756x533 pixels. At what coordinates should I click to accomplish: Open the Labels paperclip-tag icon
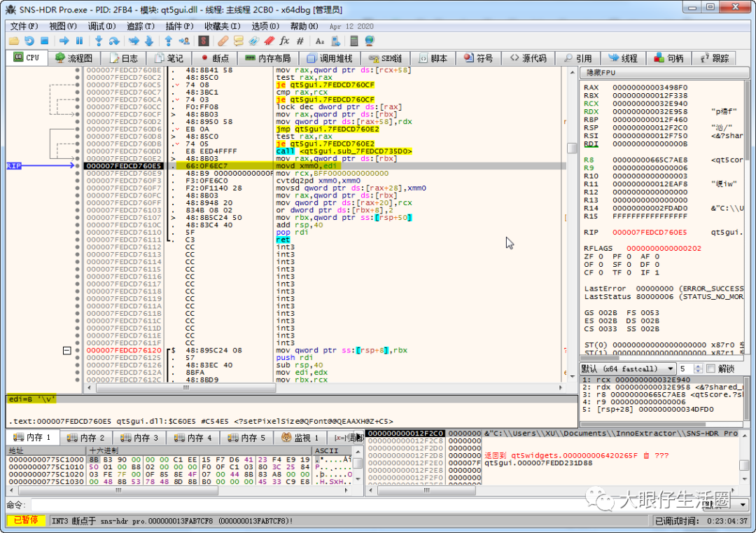pos(253,41)
